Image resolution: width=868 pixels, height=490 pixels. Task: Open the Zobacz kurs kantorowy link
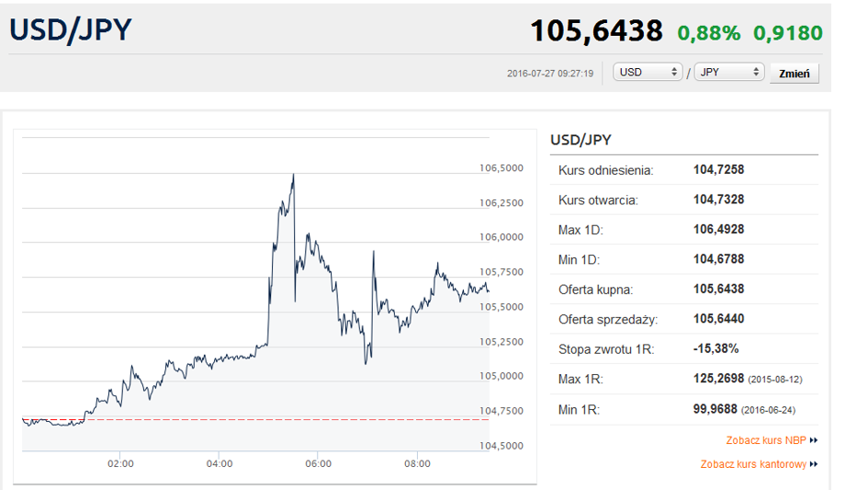(x=753, y=464)
